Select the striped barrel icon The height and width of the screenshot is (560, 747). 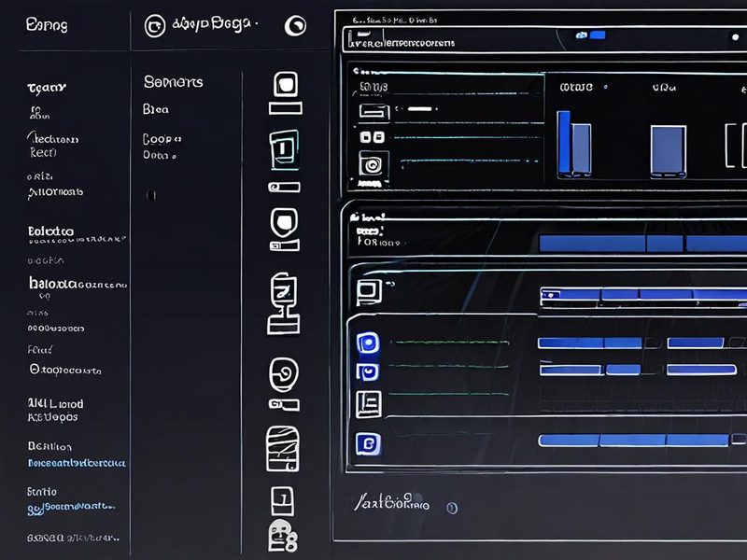click(283, 449)
